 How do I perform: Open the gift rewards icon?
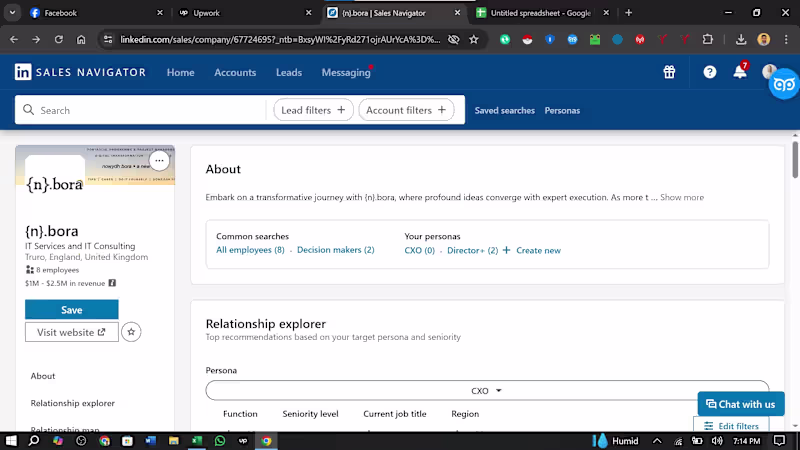pos(669,72)
